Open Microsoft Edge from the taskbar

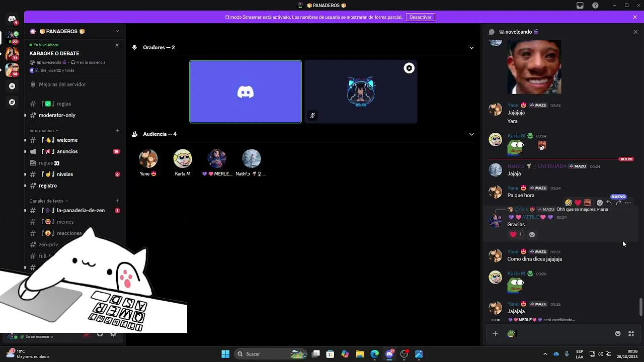tap(375, 354)
